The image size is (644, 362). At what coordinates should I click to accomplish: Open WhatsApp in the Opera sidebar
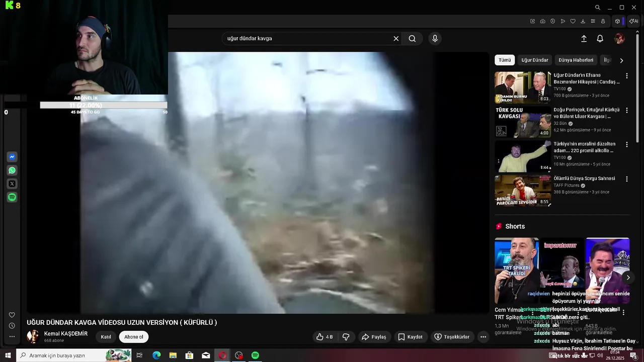(12, 170)
